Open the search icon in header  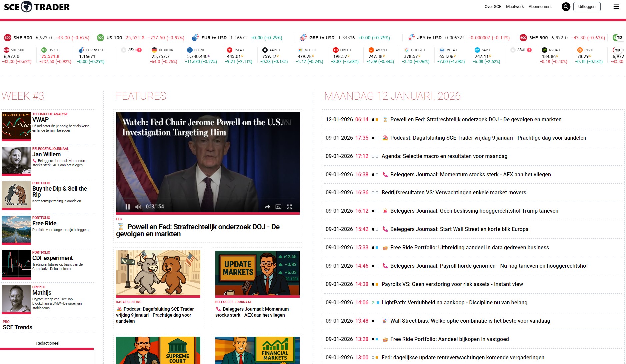566,7
